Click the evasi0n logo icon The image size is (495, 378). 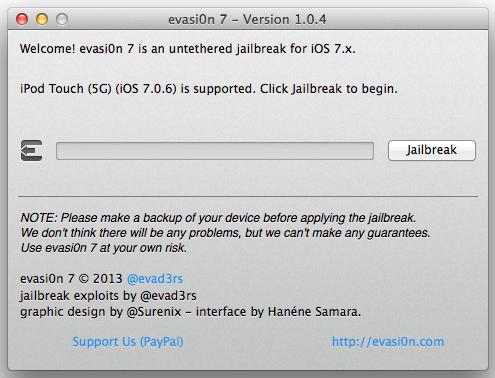click(x=32, y=151)
